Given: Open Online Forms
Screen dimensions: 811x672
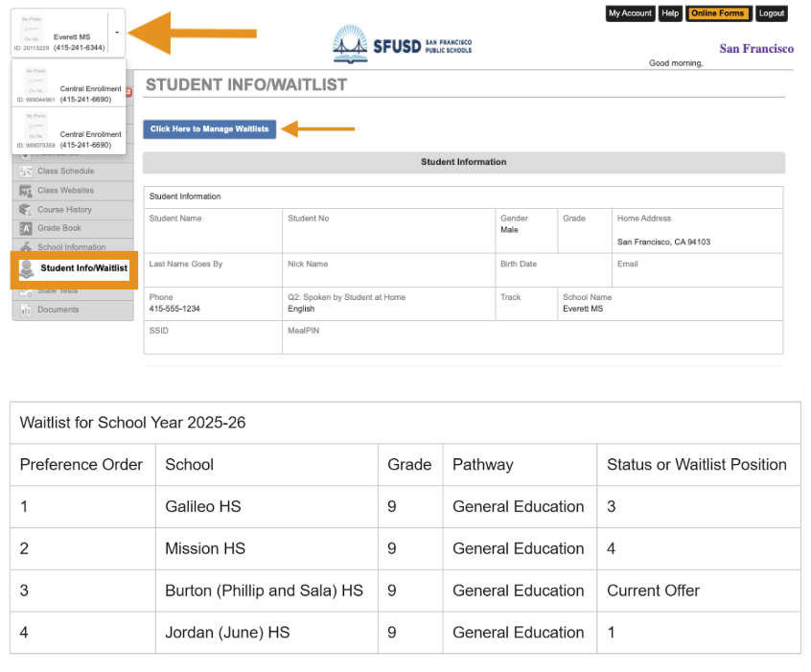Looking at the screenshot, I should (717, 13).
